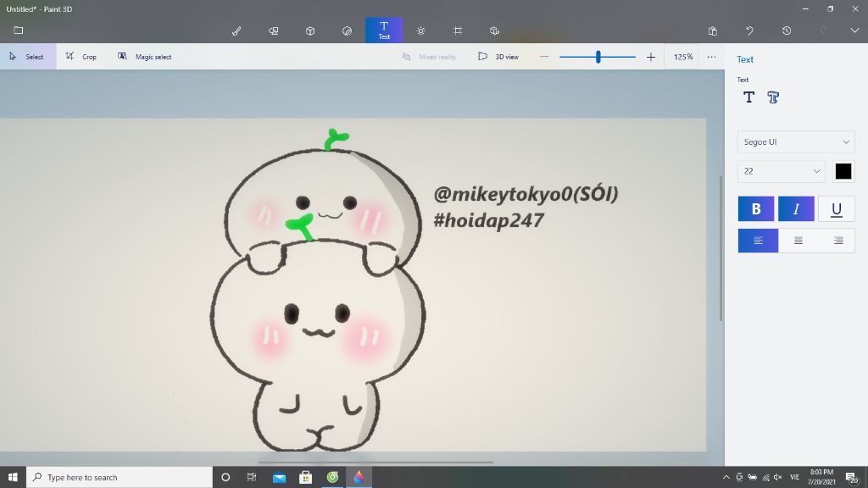Toggle 3D view

click(x=498, y=57)
